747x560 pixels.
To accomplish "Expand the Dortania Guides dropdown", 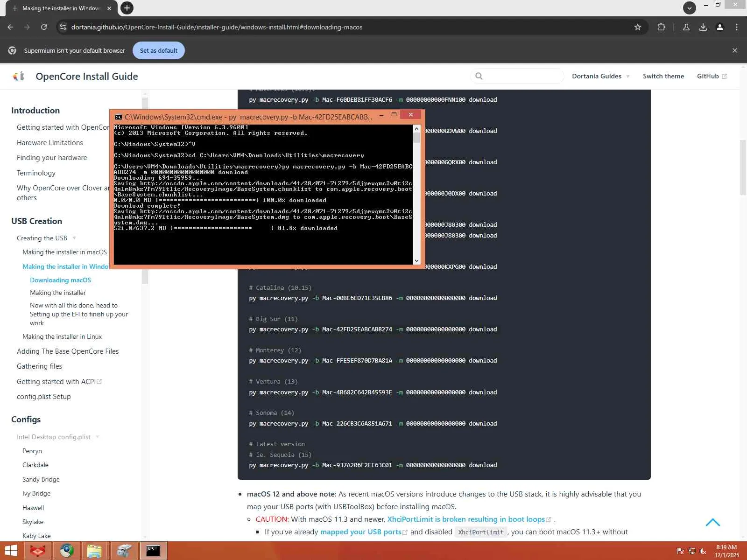I will click(601, 76).
